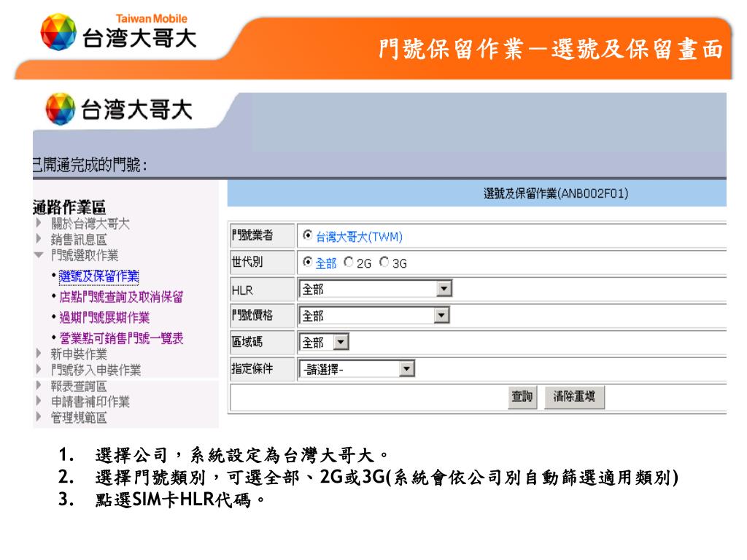
Task: Open 選號及保留作業 link
Action: point(98,276)
